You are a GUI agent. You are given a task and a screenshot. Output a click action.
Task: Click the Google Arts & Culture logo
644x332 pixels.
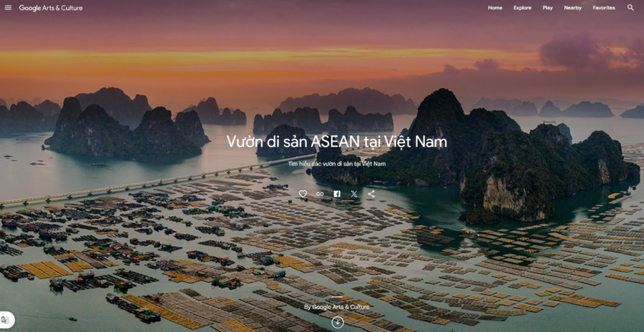[51, 8]
